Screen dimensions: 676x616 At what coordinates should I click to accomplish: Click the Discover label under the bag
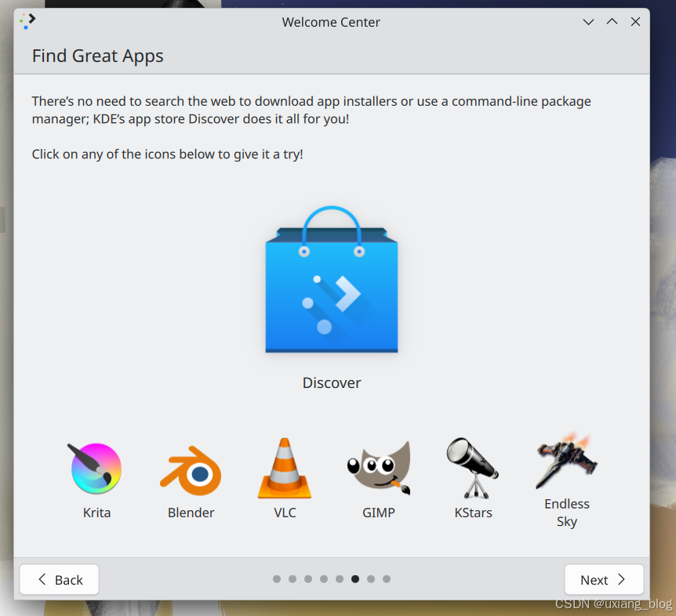pos(332,383)
